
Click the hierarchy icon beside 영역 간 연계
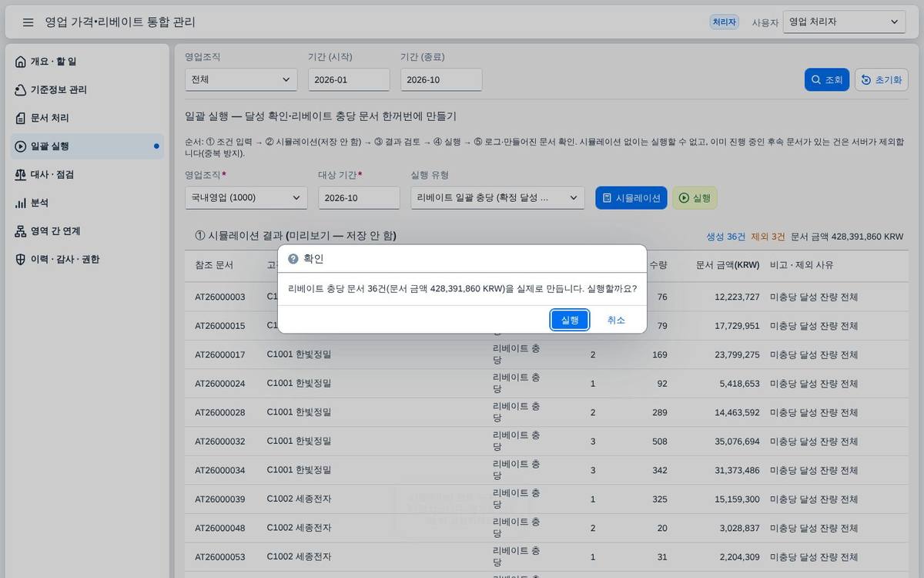point(21,231)
